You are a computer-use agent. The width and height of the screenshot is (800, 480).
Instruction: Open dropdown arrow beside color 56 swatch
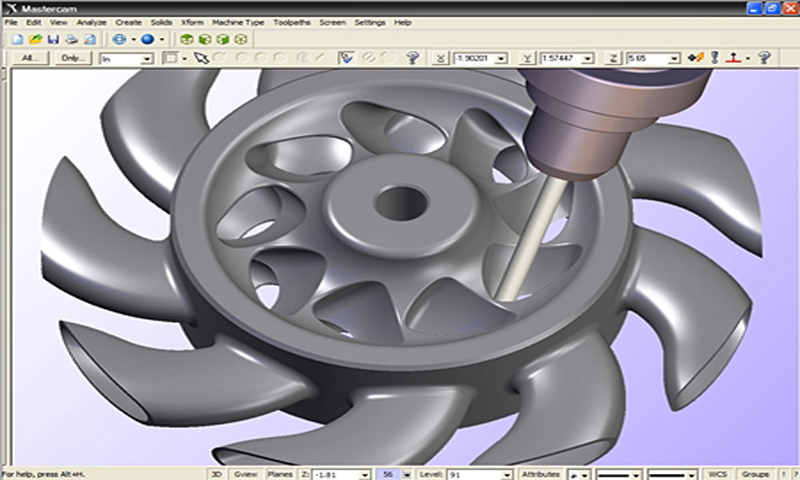coord(407,475)
